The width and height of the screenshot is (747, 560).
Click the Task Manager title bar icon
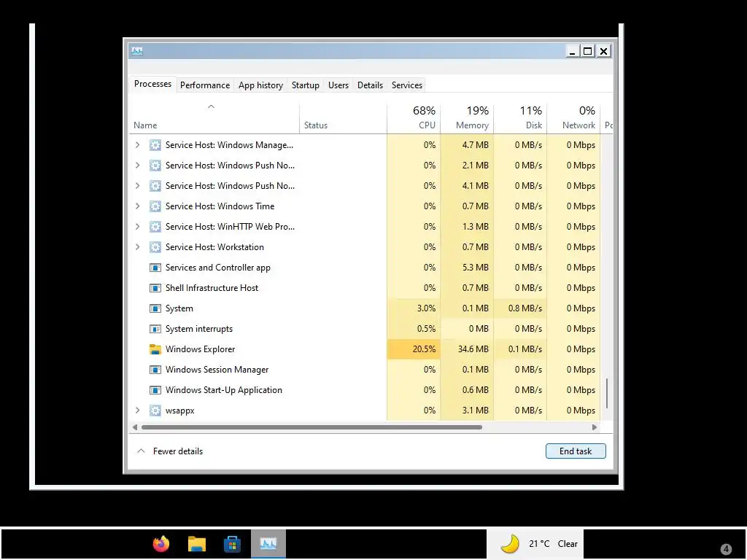pos(137,51)
